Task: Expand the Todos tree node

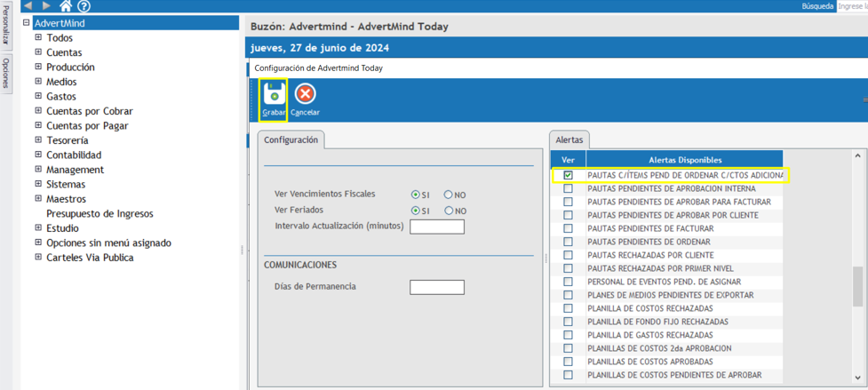Action: click(x=38, y=37)
